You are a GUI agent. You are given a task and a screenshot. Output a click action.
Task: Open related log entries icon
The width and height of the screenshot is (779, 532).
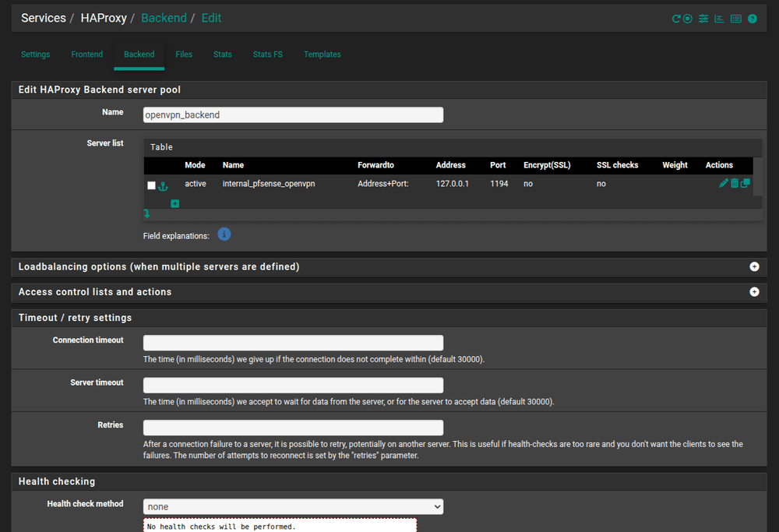tap(736, 19)
